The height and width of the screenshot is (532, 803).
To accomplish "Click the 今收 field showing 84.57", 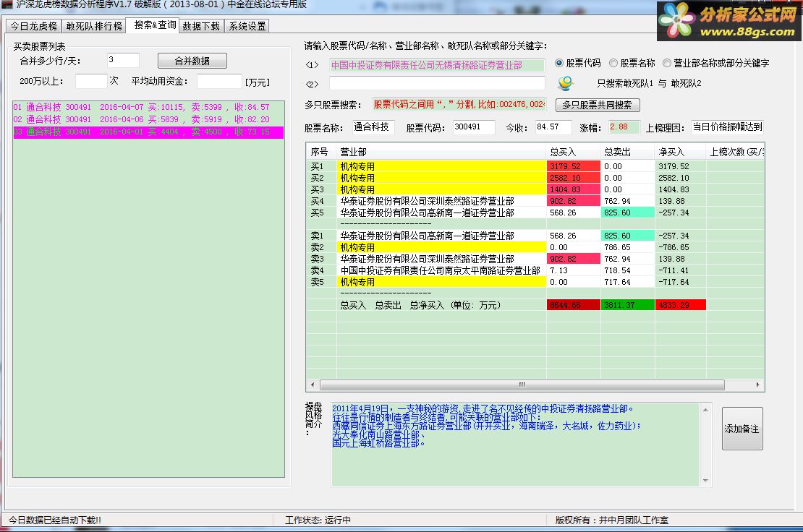I will [x=553, y=127].
